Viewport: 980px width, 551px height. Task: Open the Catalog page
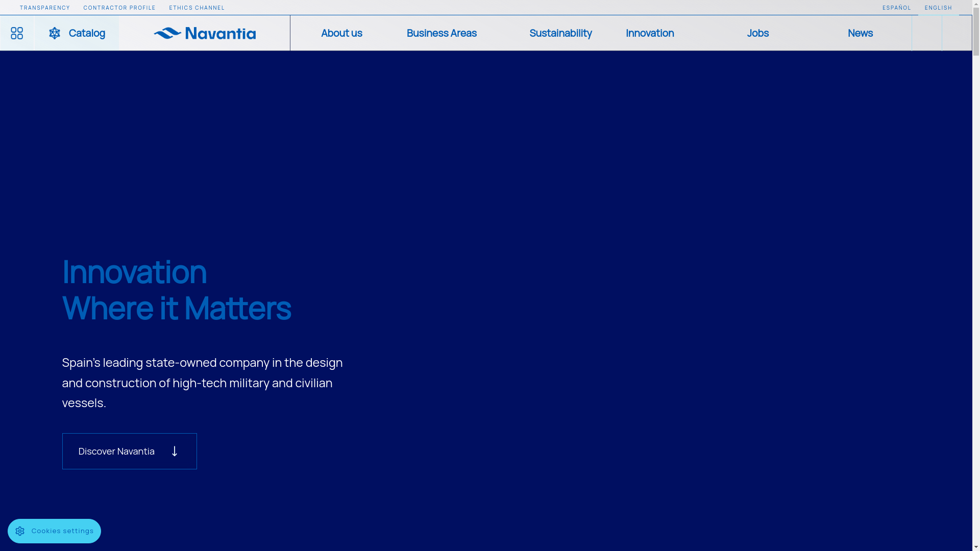pyautogui.click(x=77, y=33)
